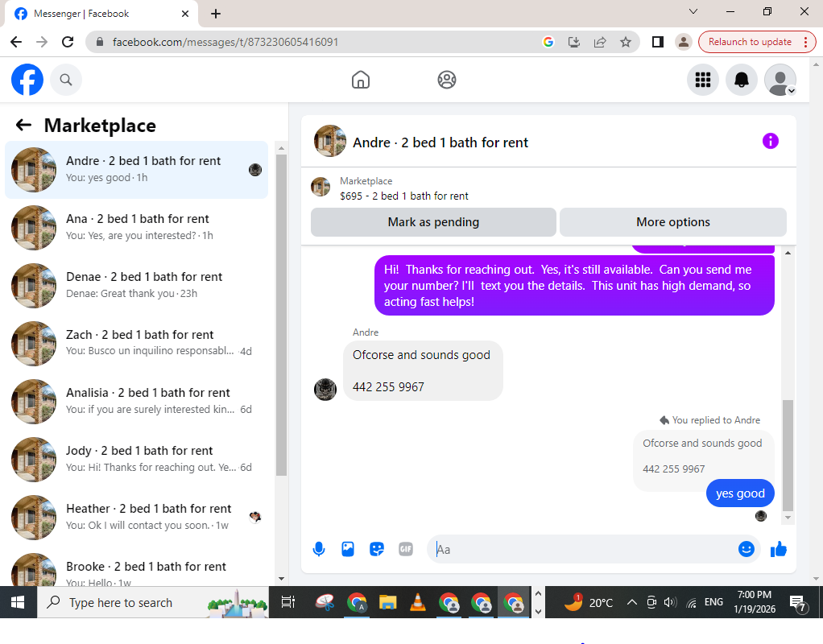Click the chat messages scrollbar

pyautogui.click(x=788, y=455)
